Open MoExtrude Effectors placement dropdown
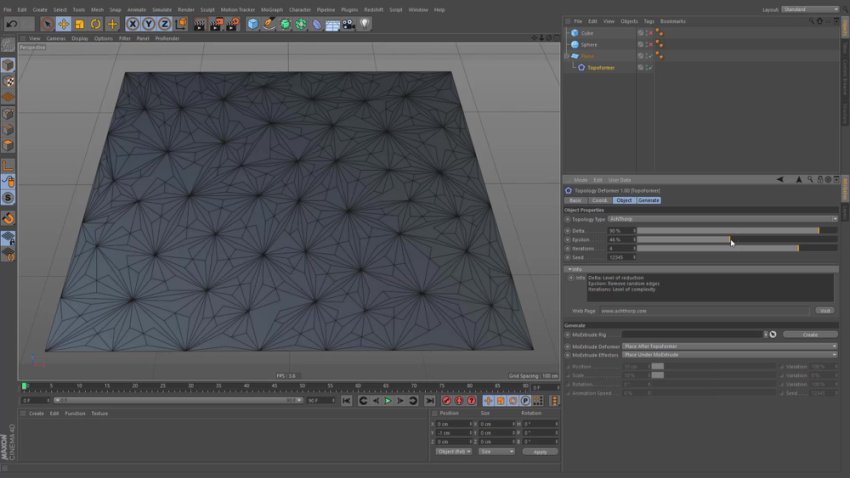The height and width of the screenshot is (478, 850). point(730,355)
